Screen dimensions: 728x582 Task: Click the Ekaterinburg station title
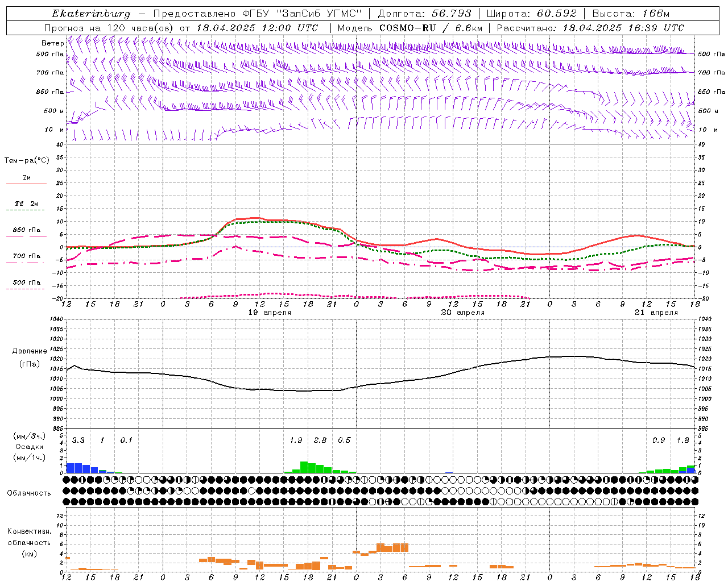point(91,14)
